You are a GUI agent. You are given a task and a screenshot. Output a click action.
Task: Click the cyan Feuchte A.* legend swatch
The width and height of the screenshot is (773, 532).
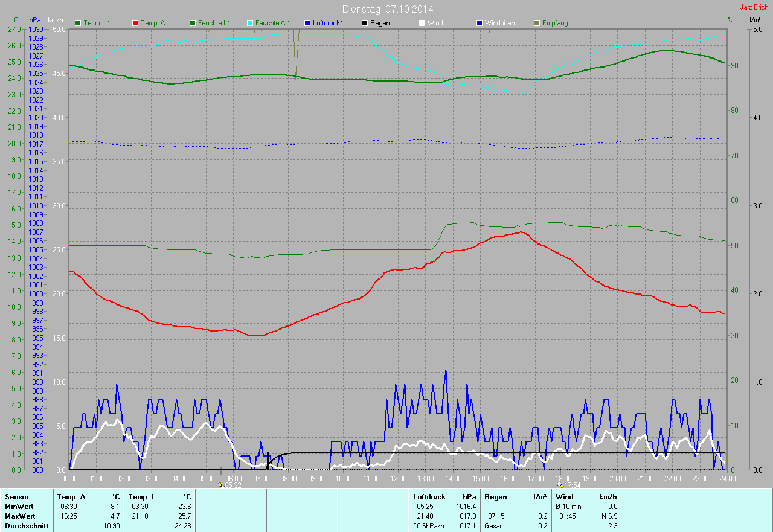249,23
